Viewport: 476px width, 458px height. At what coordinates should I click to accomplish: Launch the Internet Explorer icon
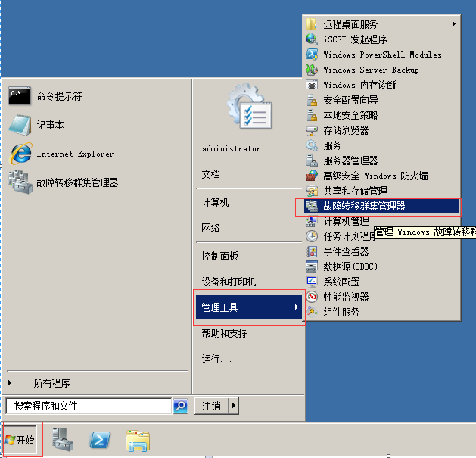point(20,154)
